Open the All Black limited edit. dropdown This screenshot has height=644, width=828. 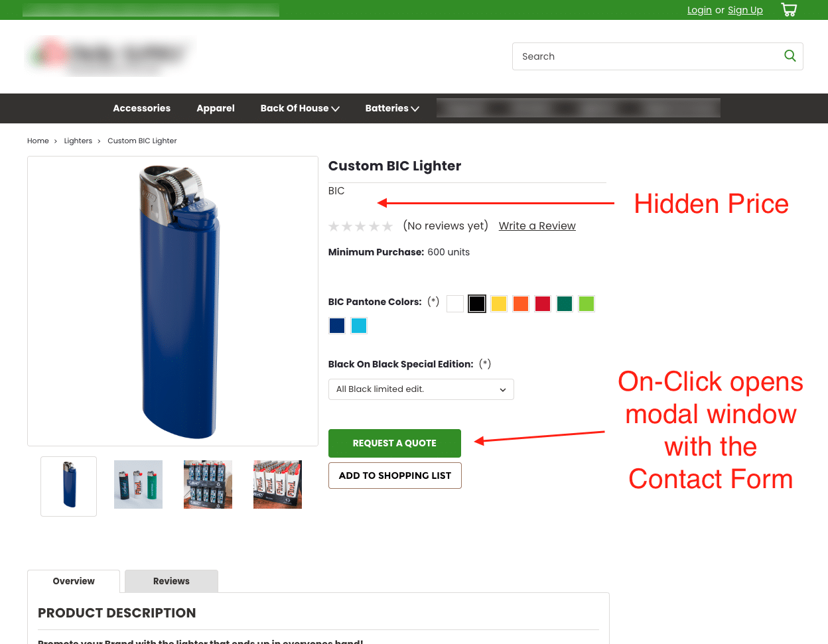421,389
